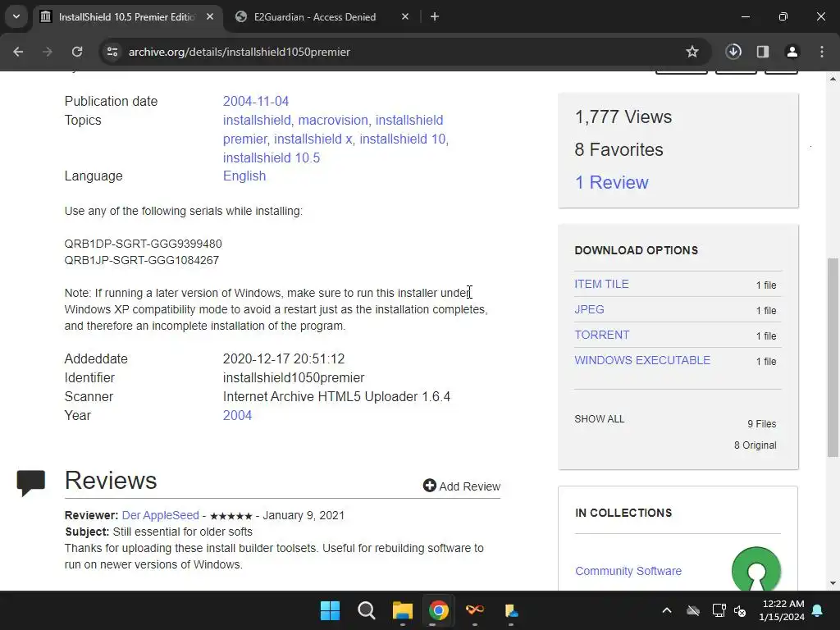
Task: Open the notifications bell icon
Action: click(818, 610)
